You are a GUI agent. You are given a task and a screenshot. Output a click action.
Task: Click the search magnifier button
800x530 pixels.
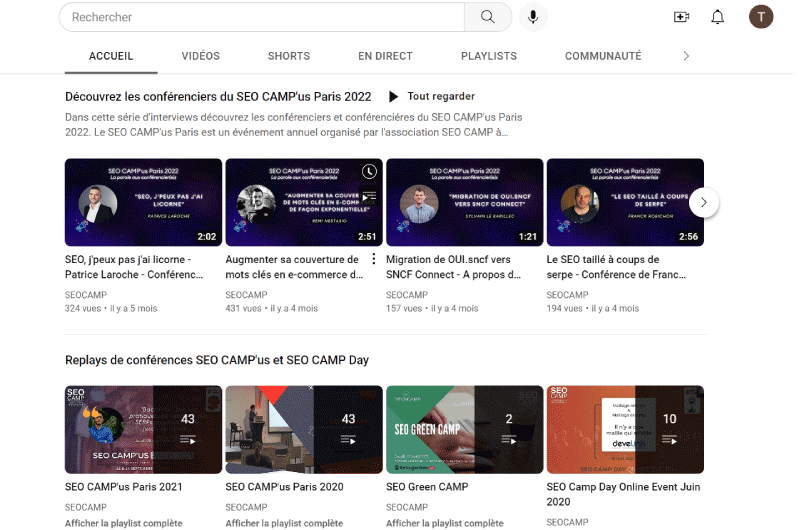pos(488,17)
